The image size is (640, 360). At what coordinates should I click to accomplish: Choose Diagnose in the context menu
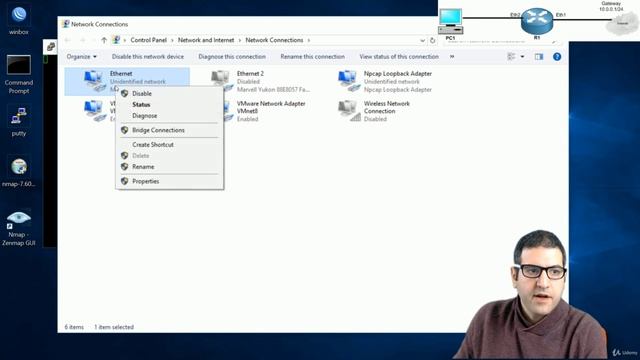169,116
